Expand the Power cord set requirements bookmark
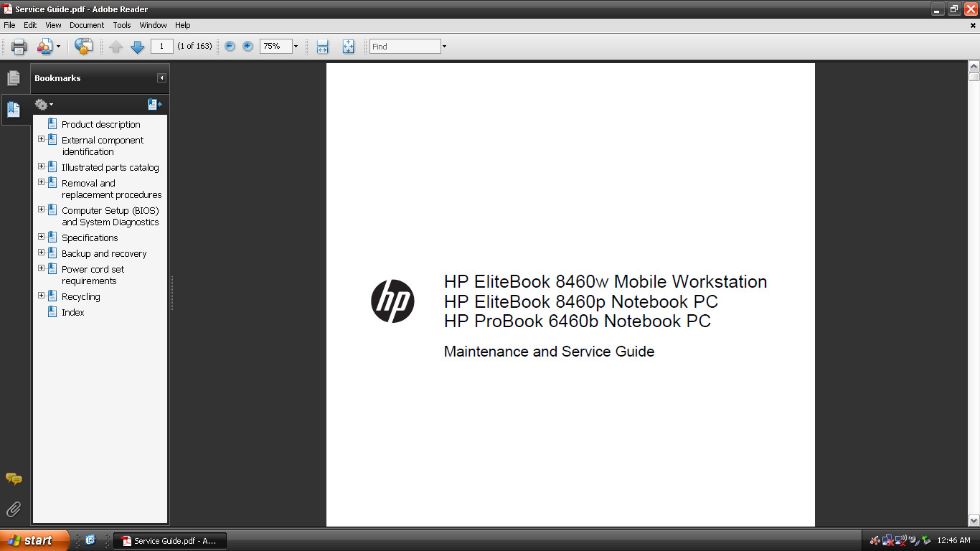This screenshot has height=551, width=980. tap(42, 268)
